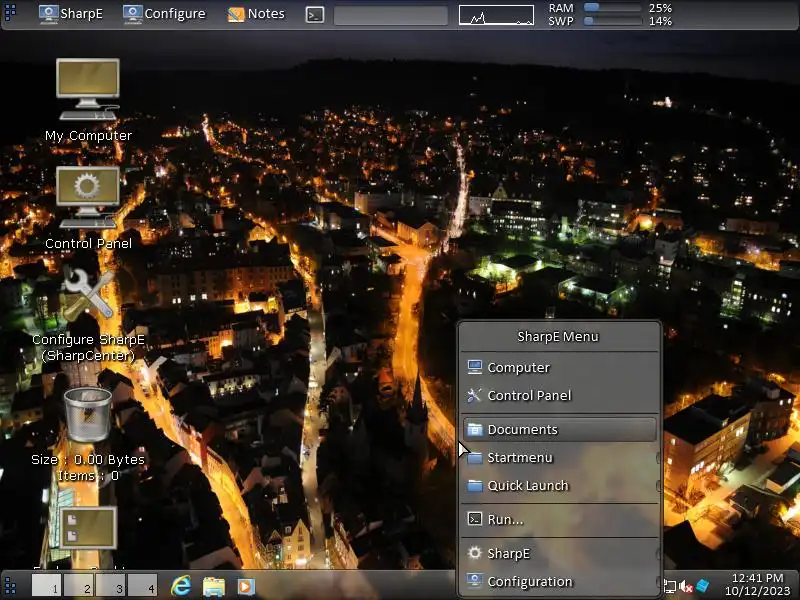Launch Windows Media Player from the bottom bar
The image size is (800, 600).
click(245, 586)
